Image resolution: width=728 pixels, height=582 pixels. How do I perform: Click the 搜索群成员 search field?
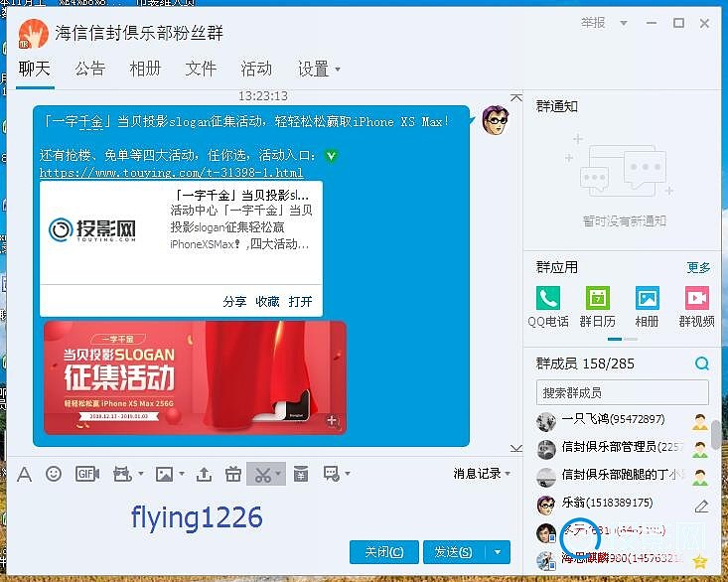622,392
